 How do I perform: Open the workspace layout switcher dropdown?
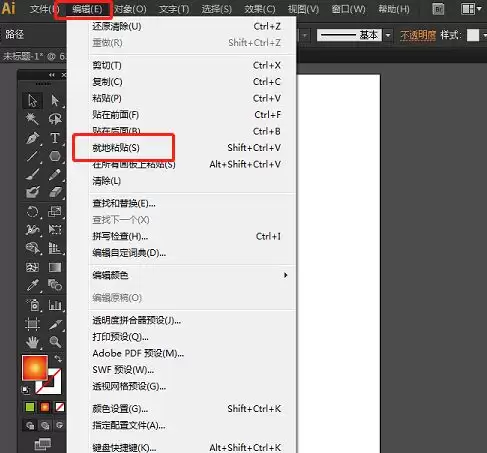[471, 9]
